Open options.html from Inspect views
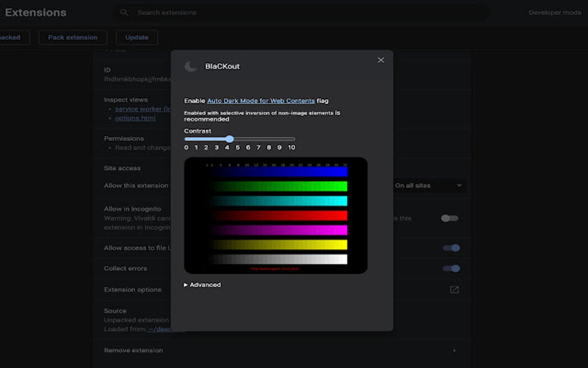The height and width of the screenshot is (368, 588). coord(135,118)
